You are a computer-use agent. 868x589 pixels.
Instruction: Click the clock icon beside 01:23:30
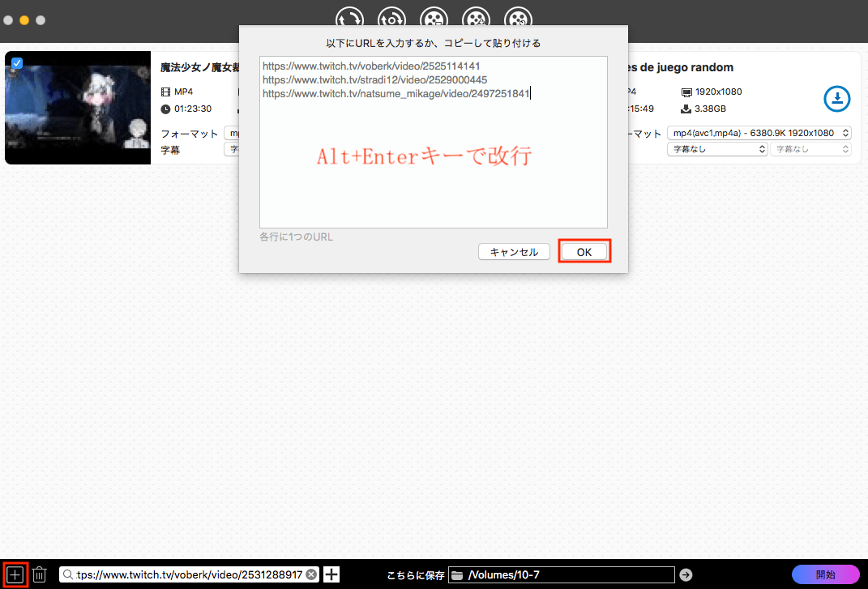[165, 109]
